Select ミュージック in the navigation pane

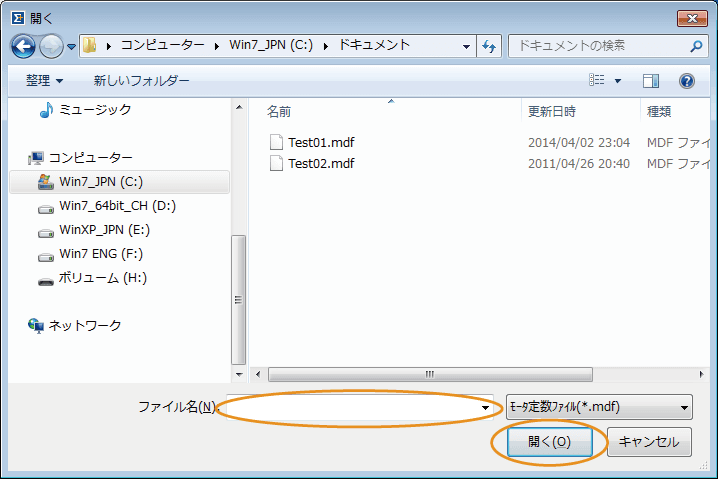pyautogui.click(x=95, y=109)
